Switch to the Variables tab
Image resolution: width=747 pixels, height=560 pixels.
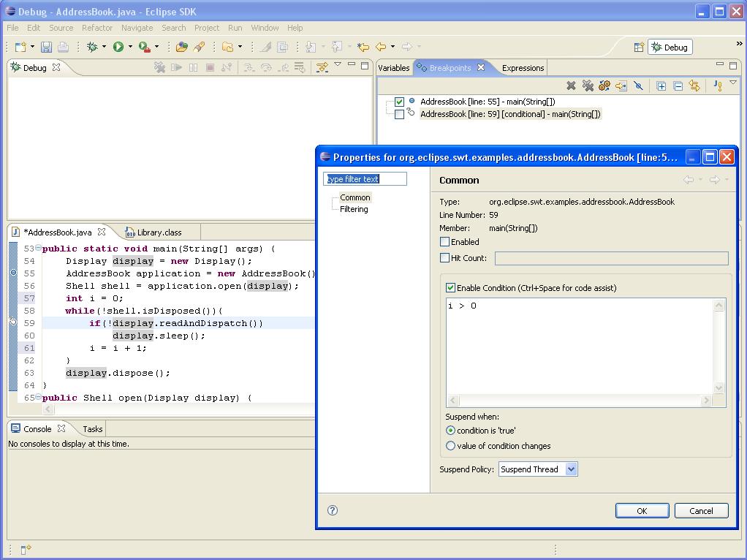coord(393,68)
